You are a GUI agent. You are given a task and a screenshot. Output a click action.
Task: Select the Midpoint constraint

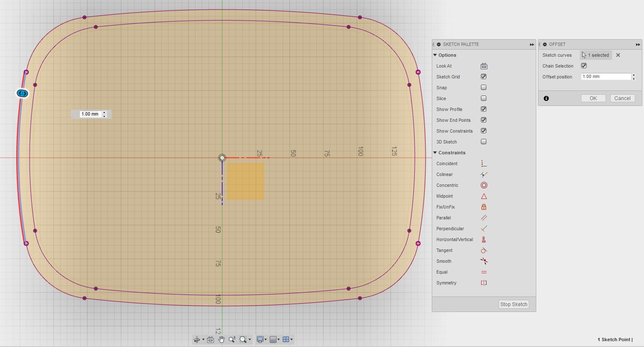pyautogui.click(x=484, y=196)
